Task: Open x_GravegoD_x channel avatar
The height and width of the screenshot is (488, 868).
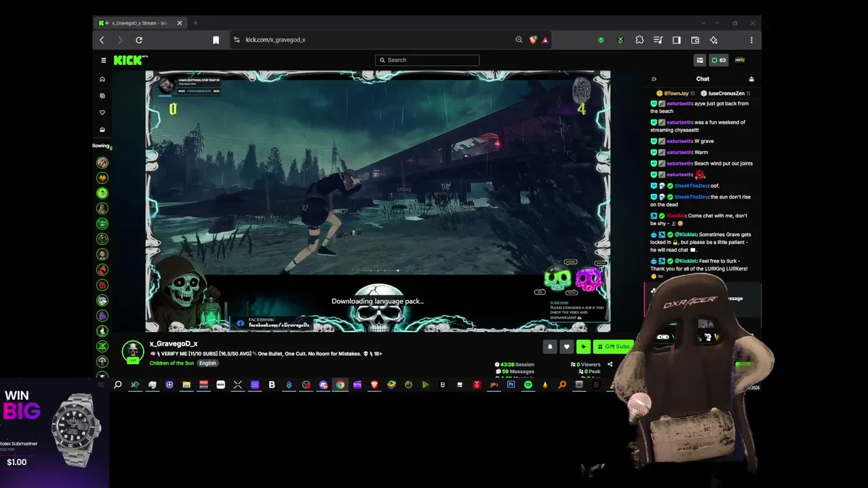Action: (x=133, y=351)
